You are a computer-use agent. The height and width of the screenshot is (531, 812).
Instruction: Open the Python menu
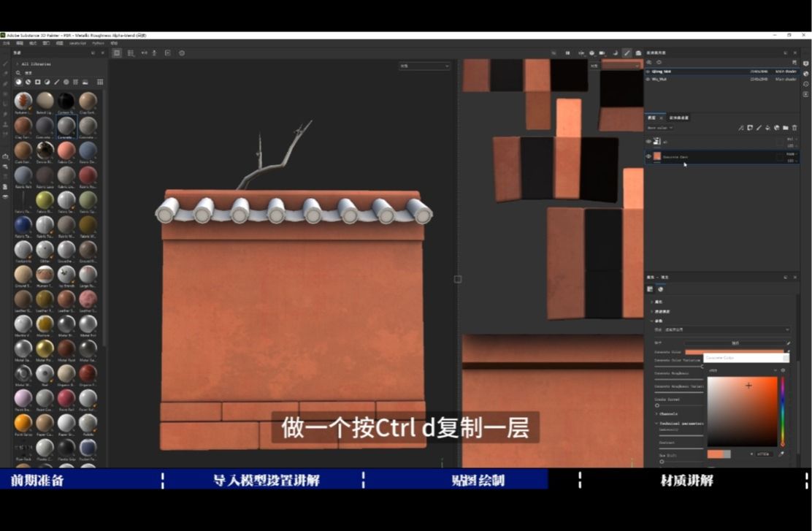(x=98, y=43)
